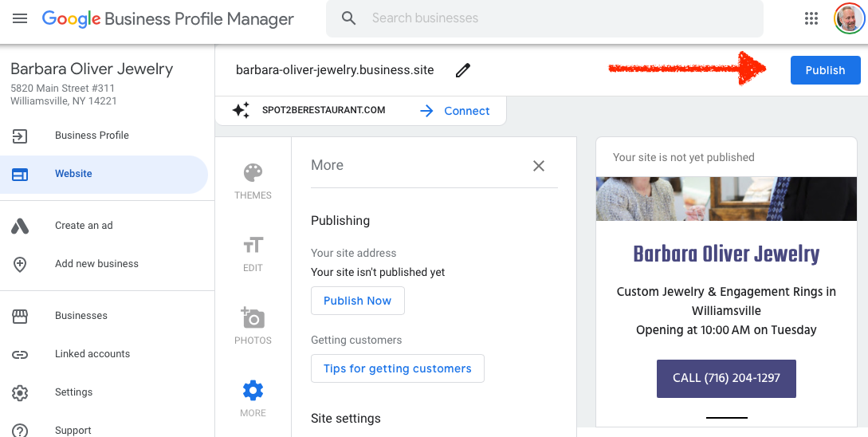Select the More gear panel

[x=253, y=398]
